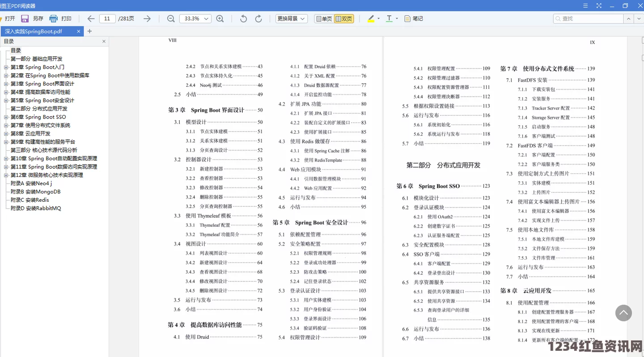Open 附录A 安装Neo4j bookmark
The image size is (644, 357).
[31, 183]
